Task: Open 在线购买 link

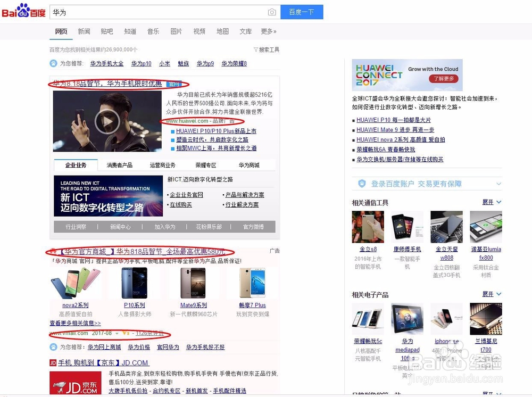Action: [181, 204]
